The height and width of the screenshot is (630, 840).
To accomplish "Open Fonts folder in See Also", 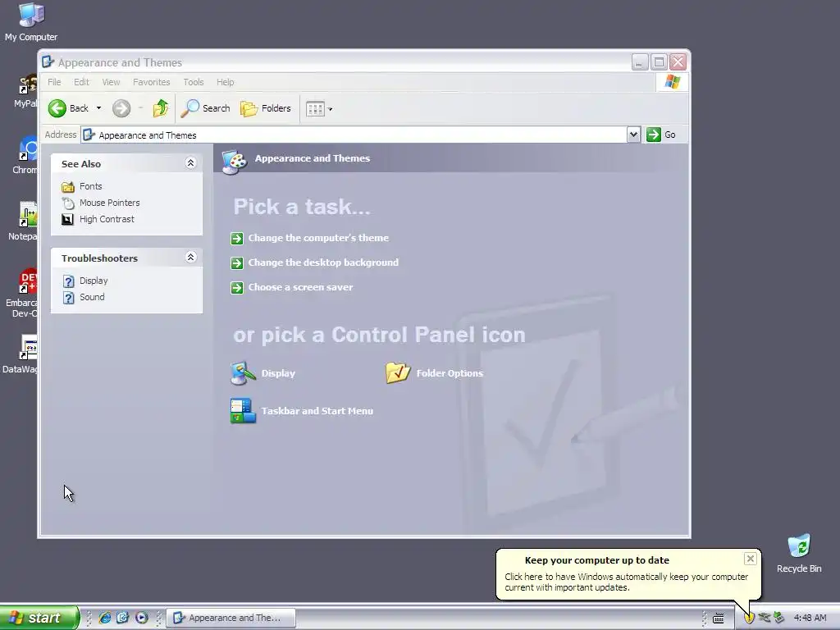I will pos(67,186).
